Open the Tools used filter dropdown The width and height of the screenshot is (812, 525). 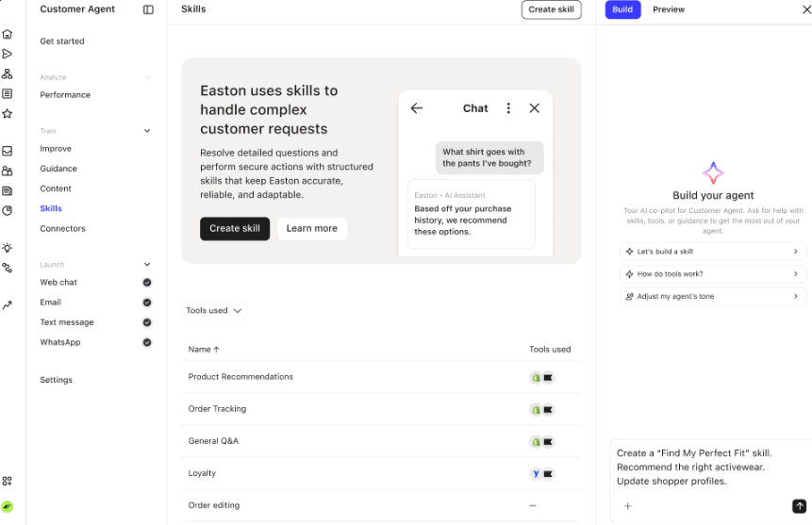(214, 311)
